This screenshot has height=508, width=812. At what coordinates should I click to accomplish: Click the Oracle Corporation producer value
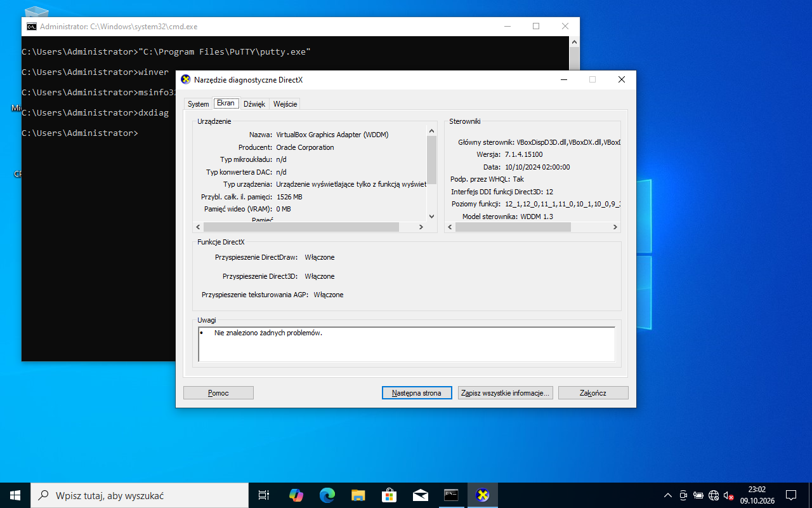pos(305,147)
